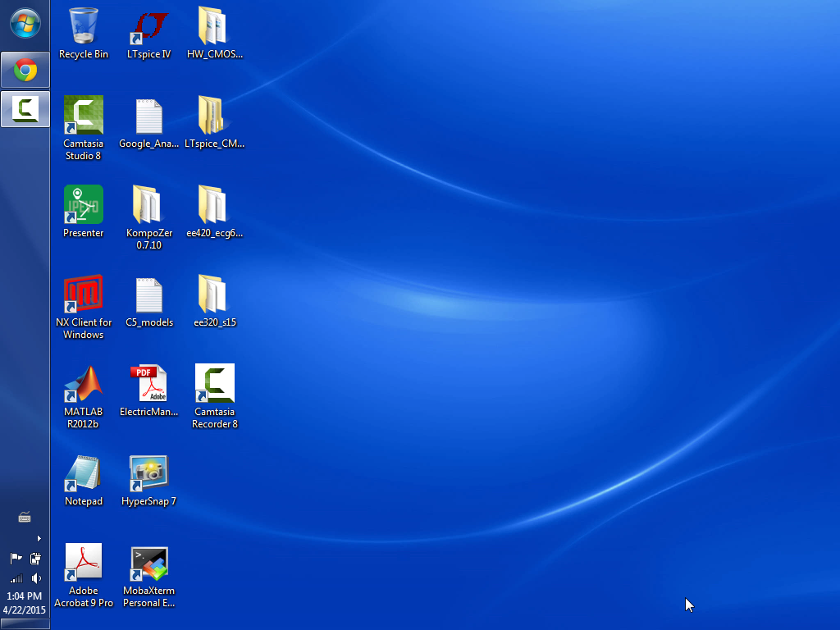Viewport: 840px width, 630px height.
Task: Open the ee320_s15 folder
Action: coord(214,295)
